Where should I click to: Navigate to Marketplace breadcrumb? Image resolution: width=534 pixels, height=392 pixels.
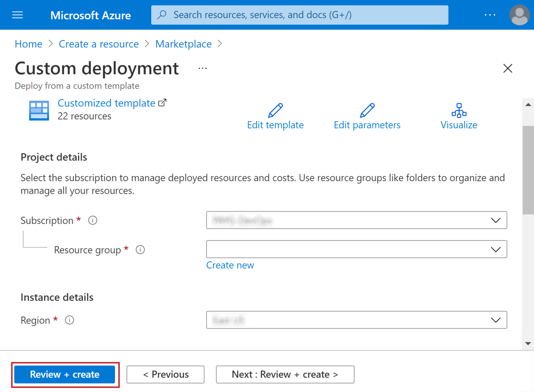tap(183, 44)
